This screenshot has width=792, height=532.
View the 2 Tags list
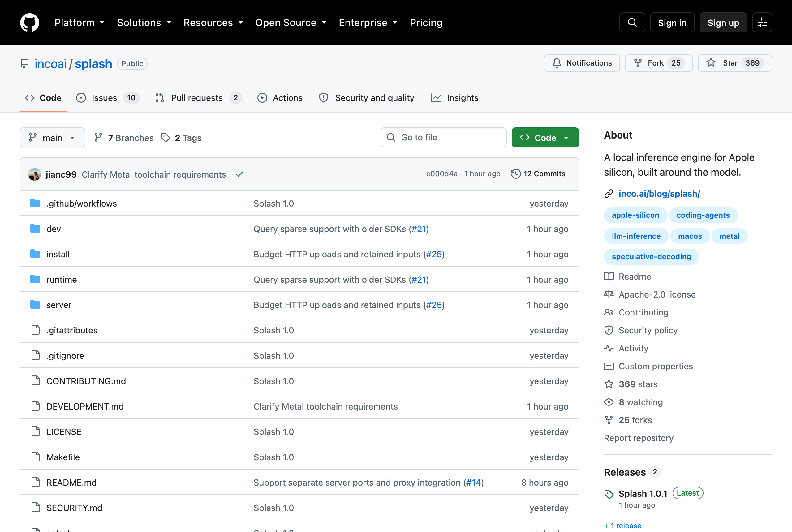181,138
